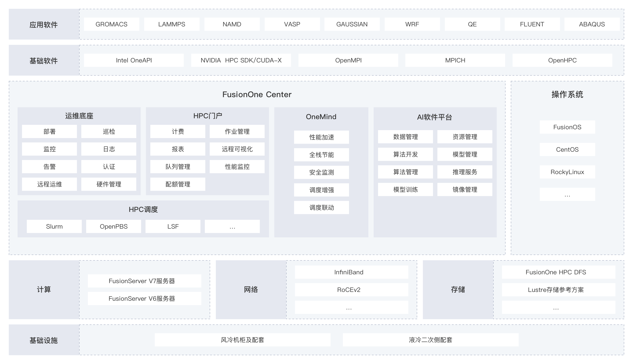Click the QE box
This screenshot has width=633, height=364.
[x=472, y=24]
